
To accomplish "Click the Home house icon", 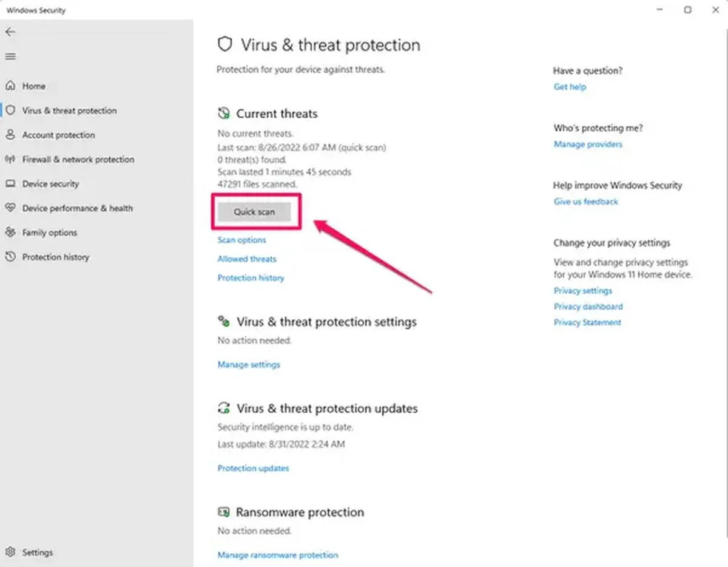I will point(10,86).
